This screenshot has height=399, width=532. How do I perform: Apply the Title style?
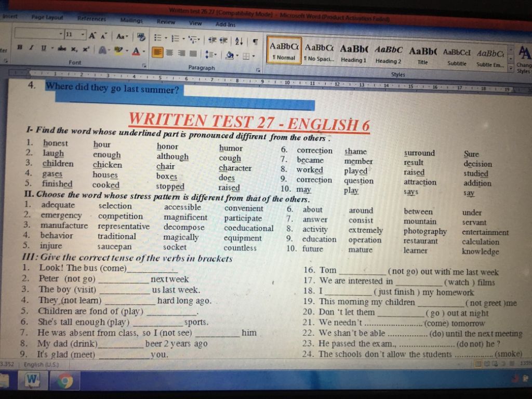(423, 55)
